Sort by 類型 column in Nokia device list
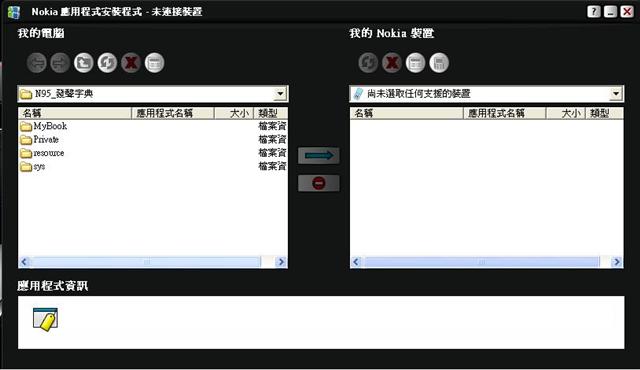Image resolution: width=640 pixels, height=370 pixels. (x=604, y=113)
